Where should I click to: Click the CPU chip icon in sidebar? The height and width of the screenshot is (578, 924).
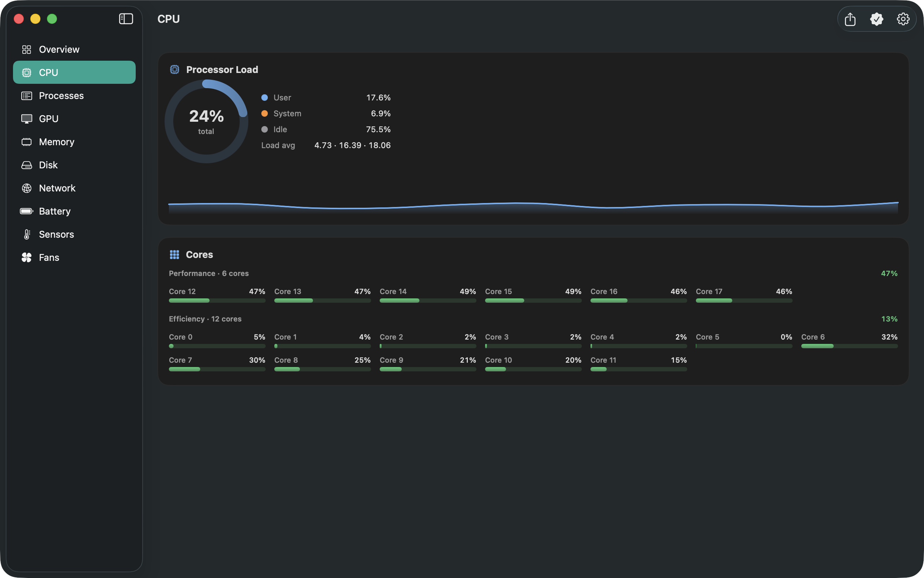coord(26,73)
